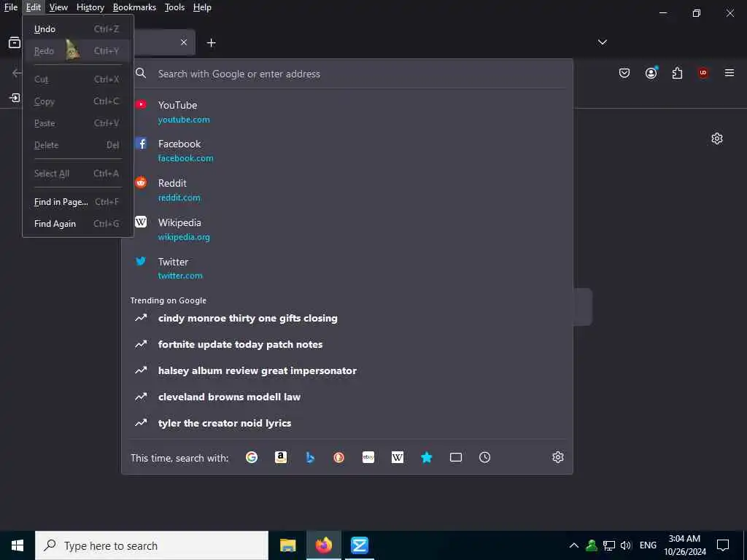Show hidden system tray icons
Image resolution: width=747 pixels, height=560 pixels.
point(573,545)
